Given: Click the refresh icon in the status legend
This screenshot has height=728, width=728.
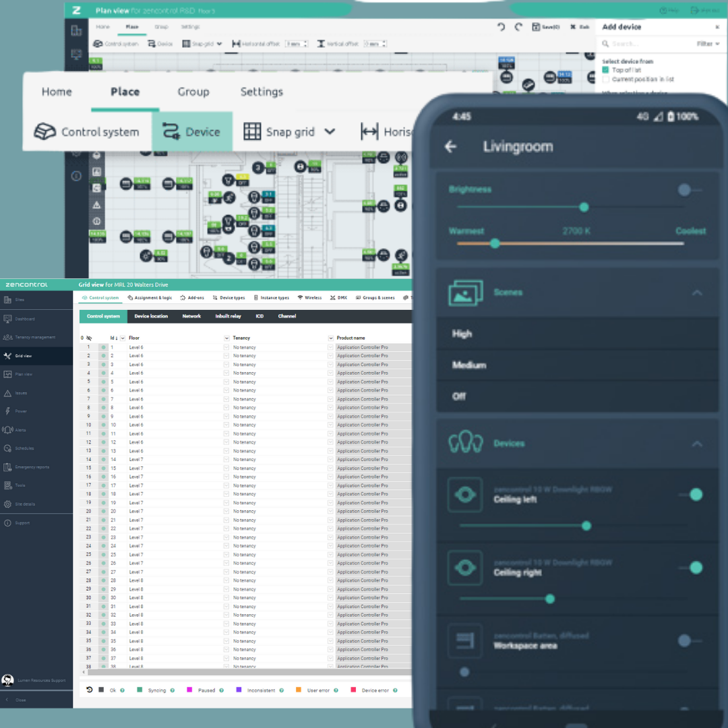Looking at the screenshot, I should [x=89, y=690].
